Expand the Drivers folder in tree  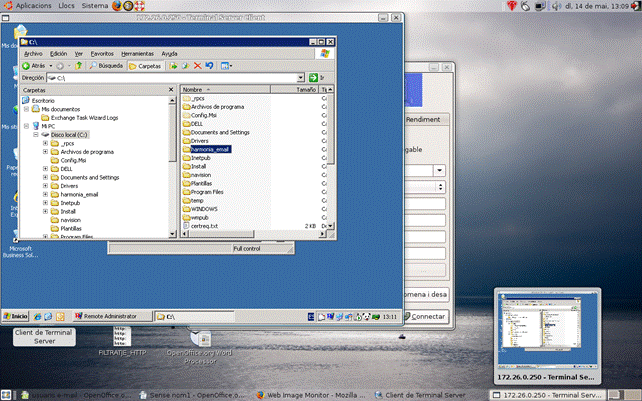[x=46, y=185]
